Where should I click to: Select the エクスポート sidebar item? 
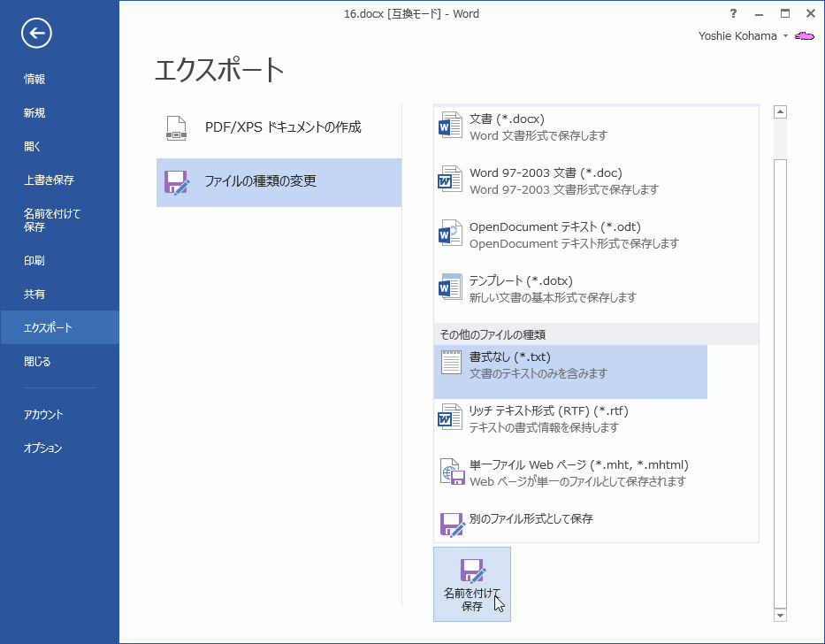pyautogui.click(x=60, y=327)
